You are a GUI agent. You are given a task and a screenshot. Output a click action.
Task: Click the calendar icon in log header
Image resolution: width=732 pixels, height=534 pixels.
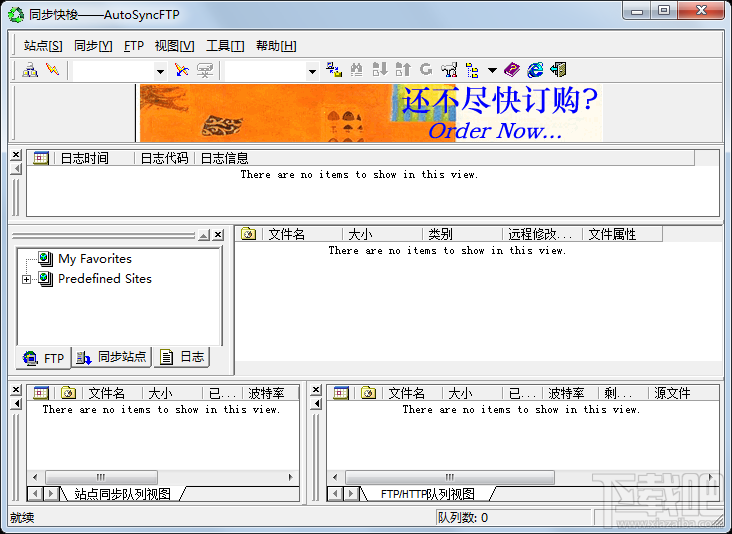(x=41, y=158)
